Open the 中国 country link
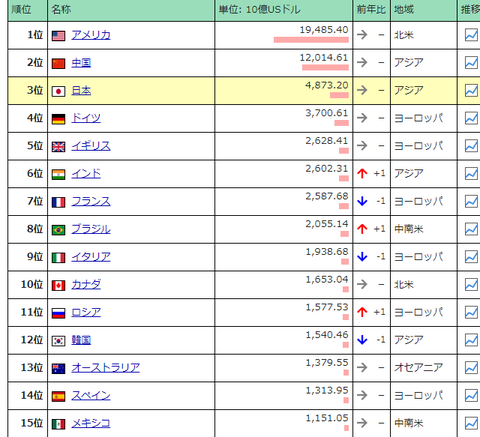 (81, 63)
